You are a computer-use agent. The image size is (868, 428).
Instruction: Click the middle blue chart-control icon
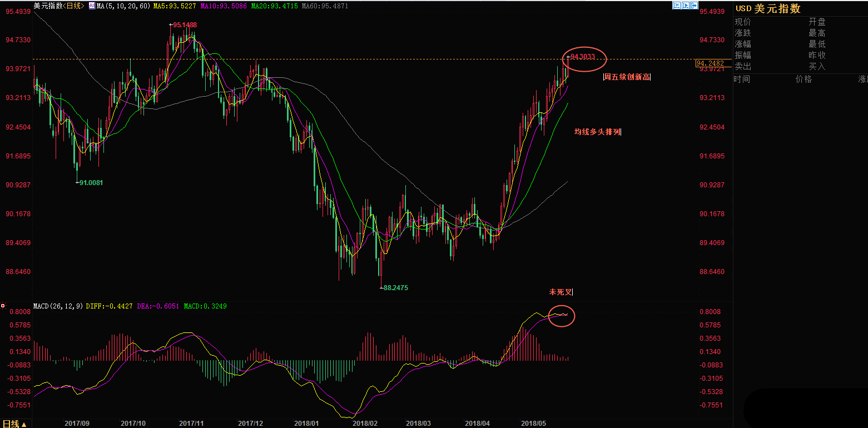click(685, 6)
